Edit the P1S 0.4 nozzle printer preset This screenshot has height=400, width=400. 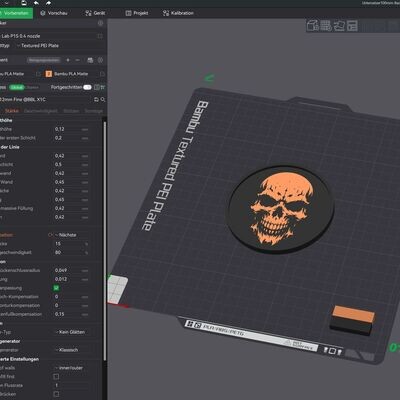(100, 36)
